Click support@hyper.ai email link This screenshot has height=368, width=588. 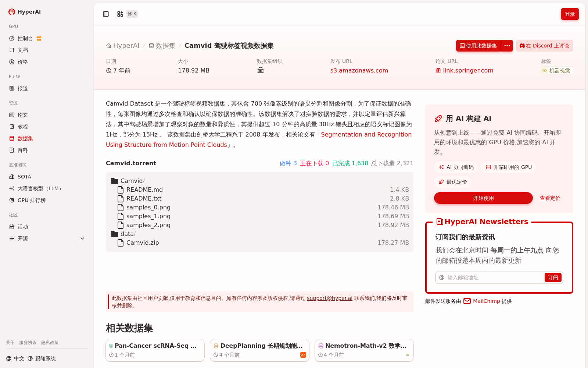(330, 298)
